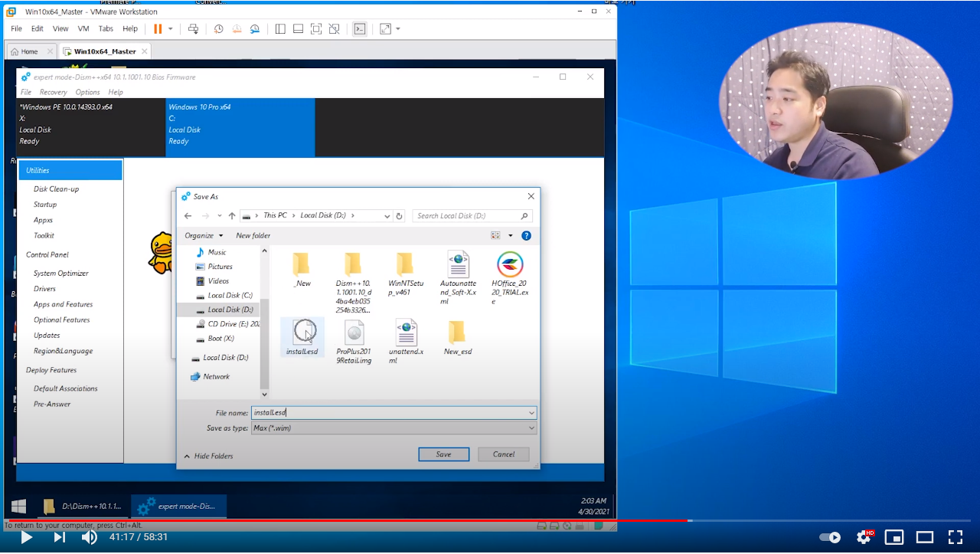Click New folder in Save As dialog
This screenshot has height=554, width=980.
click(253, 235)
